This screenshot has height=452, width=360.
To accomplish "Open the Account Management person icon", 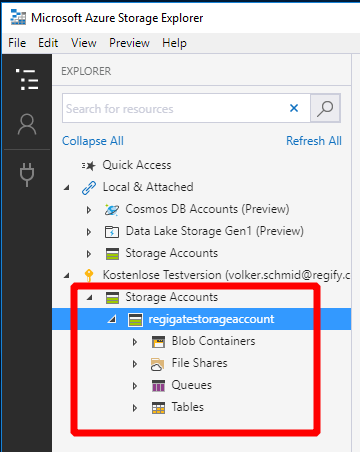I will (x=27, y=124).
